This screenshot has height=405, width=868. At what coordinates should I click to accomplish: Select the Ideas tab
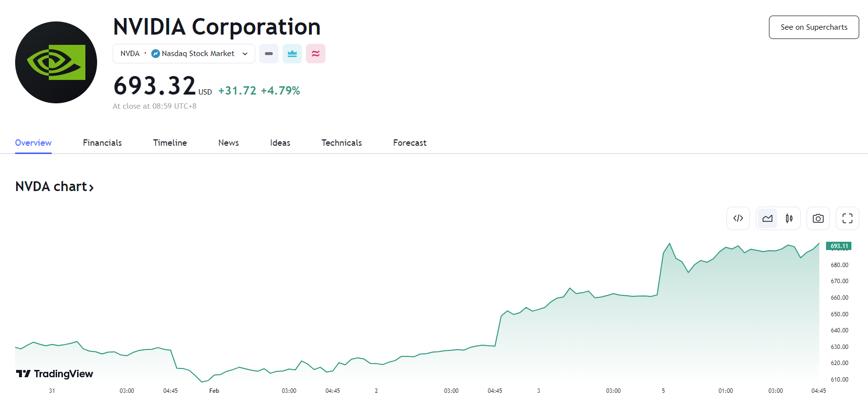coord(280,143)
